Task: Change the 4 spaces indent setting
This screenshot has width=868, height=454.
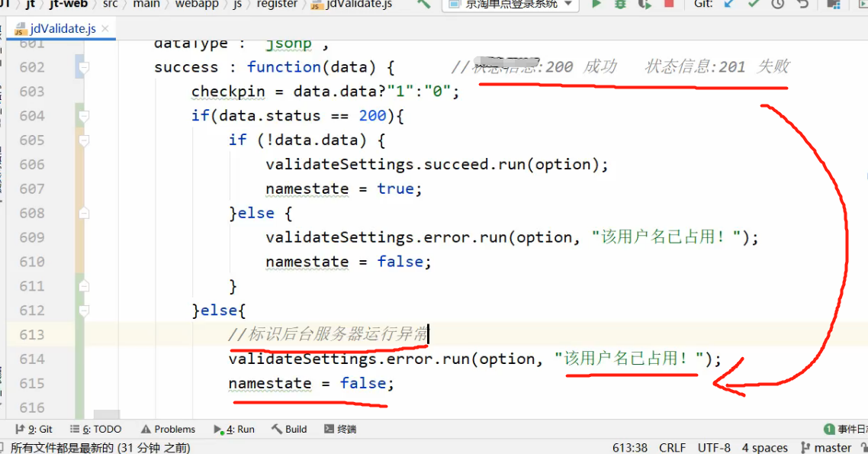Action: (764, 447)
